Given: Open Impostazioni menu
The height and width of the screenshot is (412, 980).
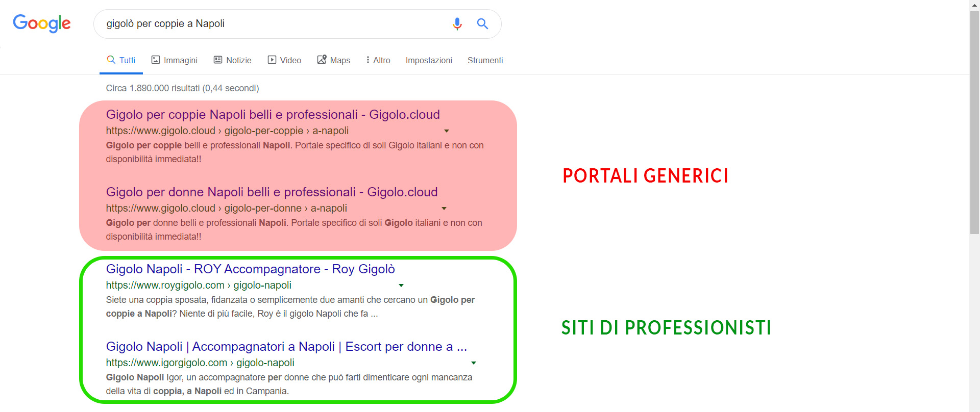Looking at the screenshot, I should pyautogui.click(x=429, y=60).
